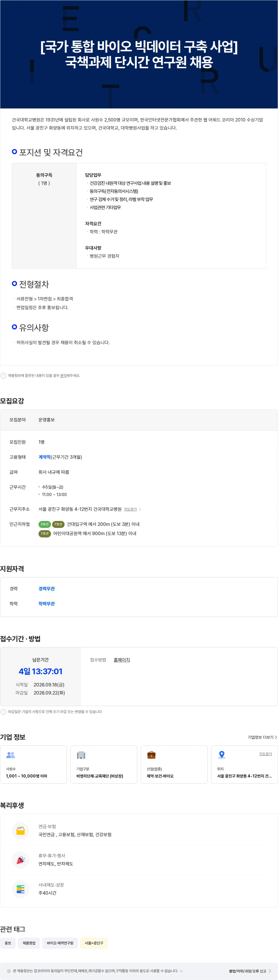The image size is (278, 980).
Task: Click the 연차제도, 반차제도 text
Action: click(56, 864)
